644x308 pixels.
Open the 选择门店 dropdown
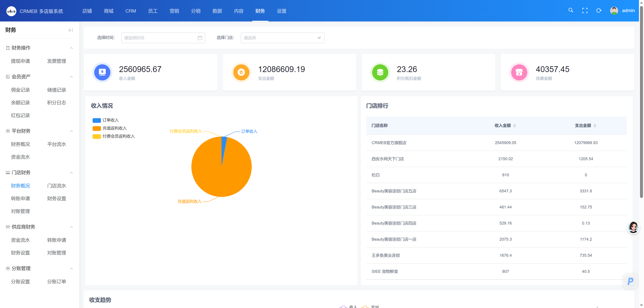point(282,38)
